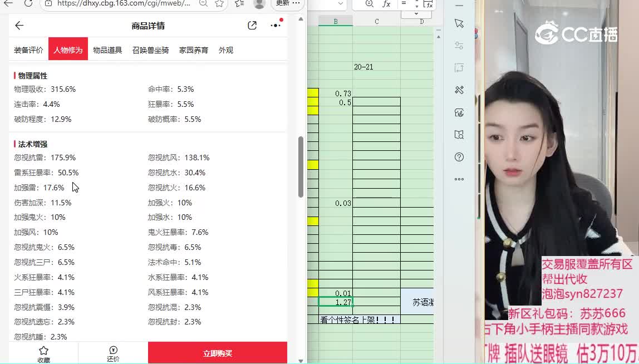Click the red 立即购买 buy button
Image resolution: width=639 pixels, height=364 pixels.
tap(217, 353)
